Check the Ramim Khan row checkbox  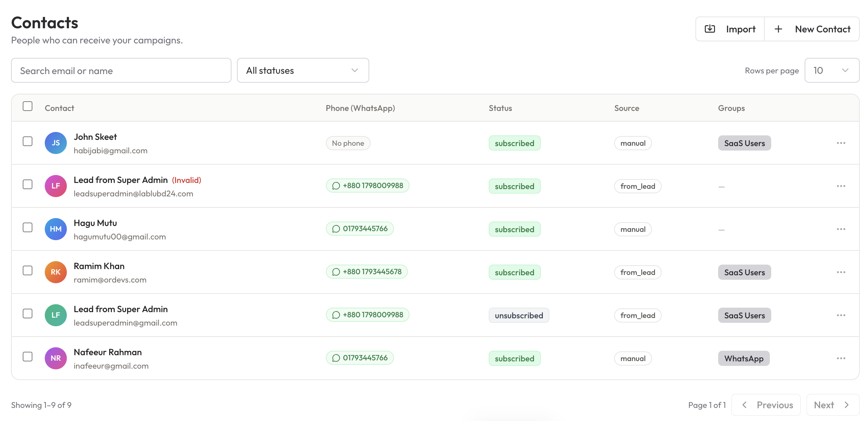point(28,270)
